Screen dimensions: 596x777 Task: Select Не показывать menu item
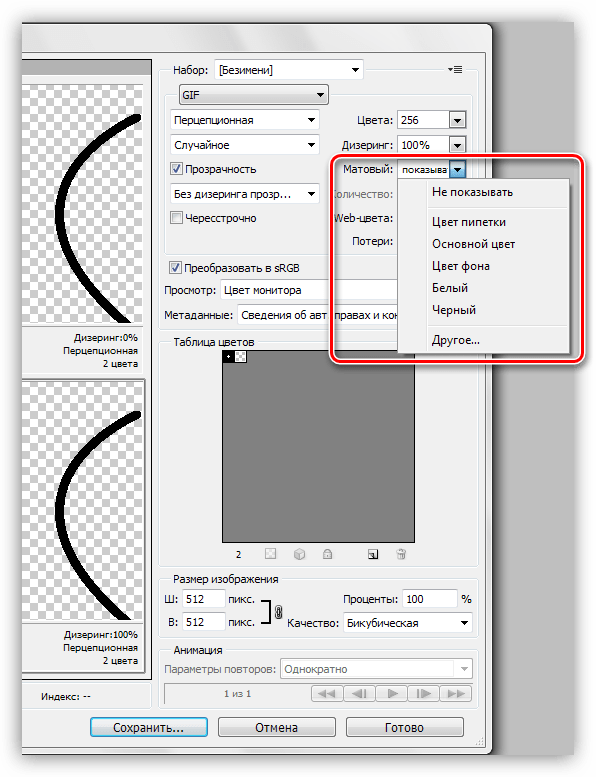[484, 192]
